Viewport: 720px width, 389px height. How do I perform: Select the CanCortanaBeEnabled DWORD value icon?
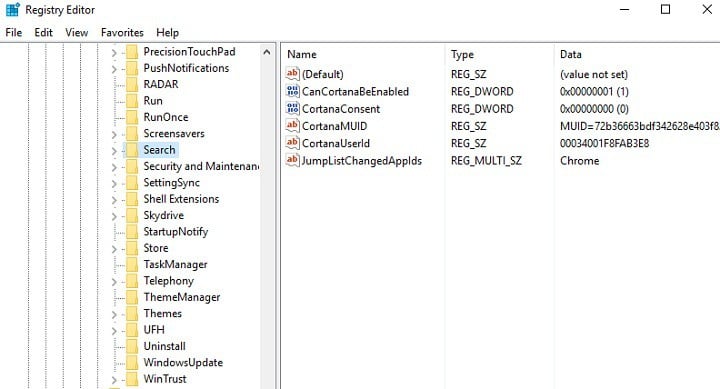[x=292, y=91]
